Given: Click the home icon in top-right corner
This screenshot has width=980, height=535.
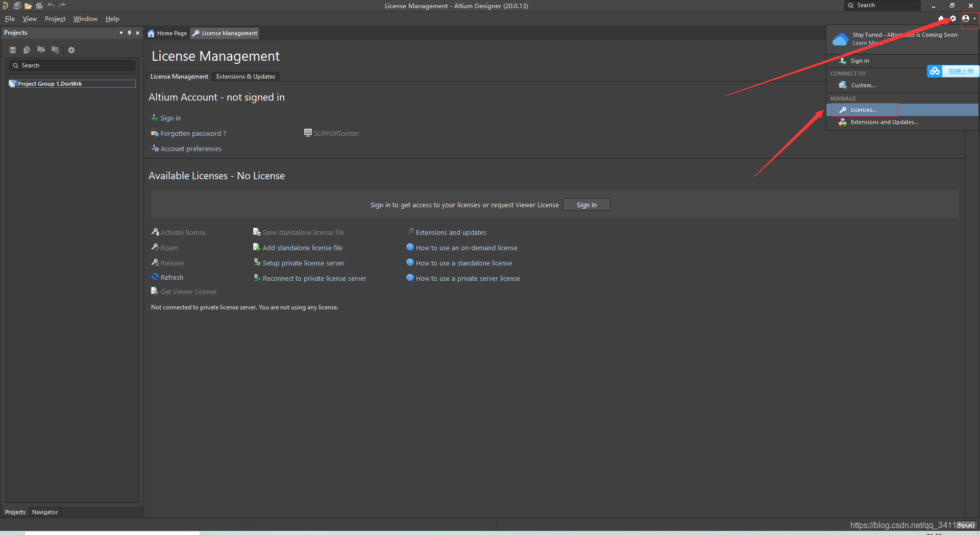Looking at the screenshot, I should [941, 18].
